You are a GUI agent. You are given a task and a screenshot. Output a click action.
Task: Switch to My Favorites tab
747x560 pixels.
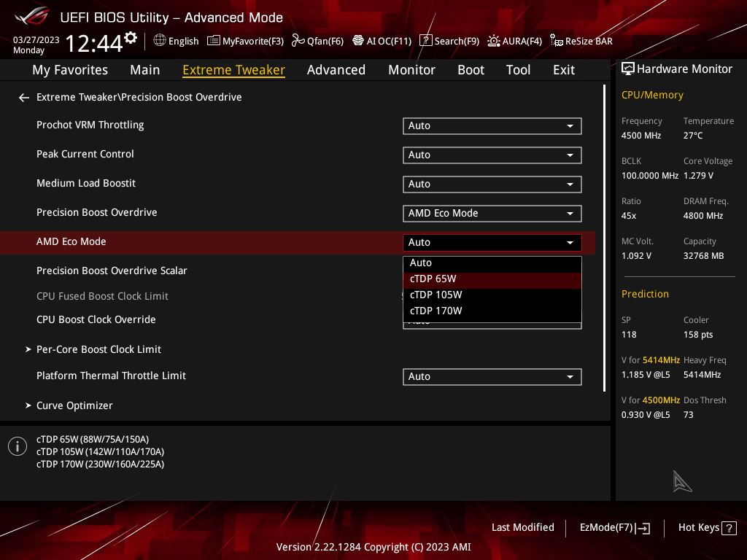[70, 70]
